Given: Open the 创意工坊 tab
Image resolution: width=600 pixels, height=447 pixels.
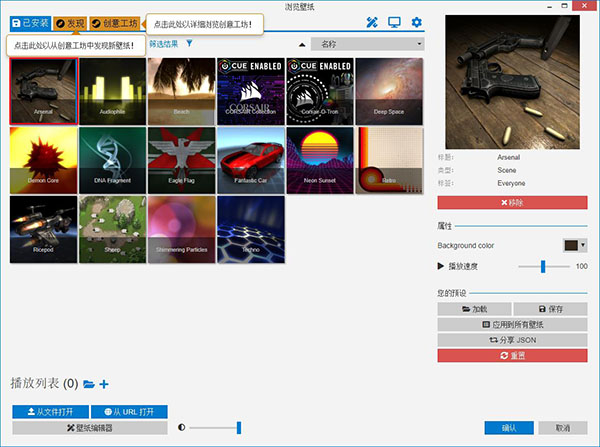Looking at the screenshot, I should click(x=114, y=22).
